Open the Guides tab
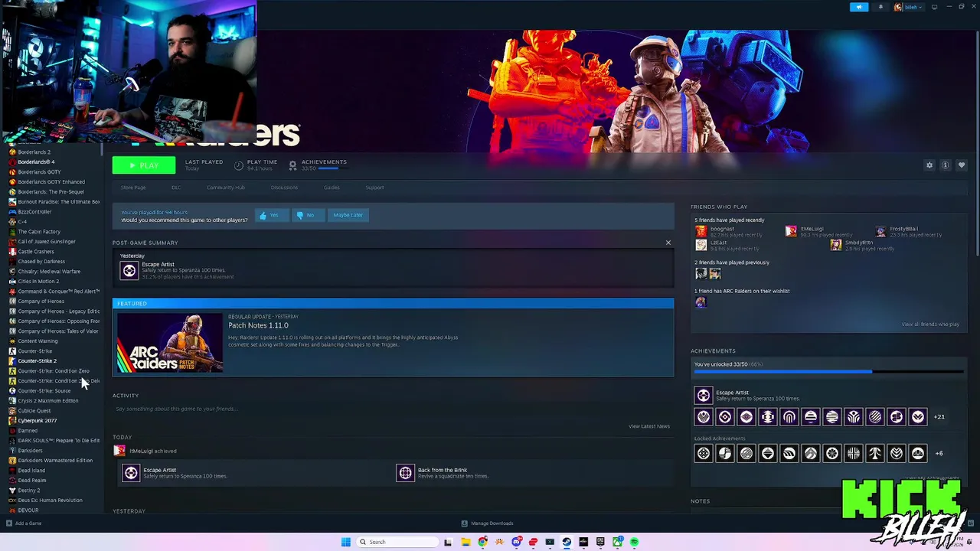 [x=332, y=187]
